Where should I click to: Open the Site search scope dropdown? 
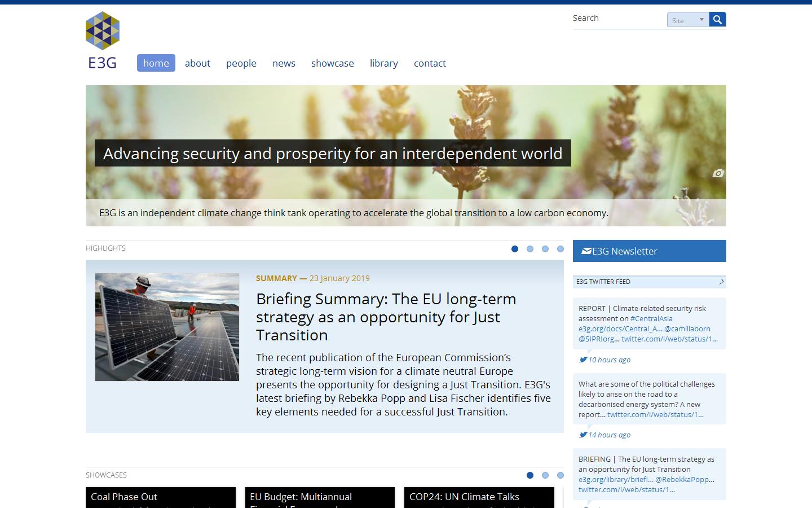(x=687, y=19)
